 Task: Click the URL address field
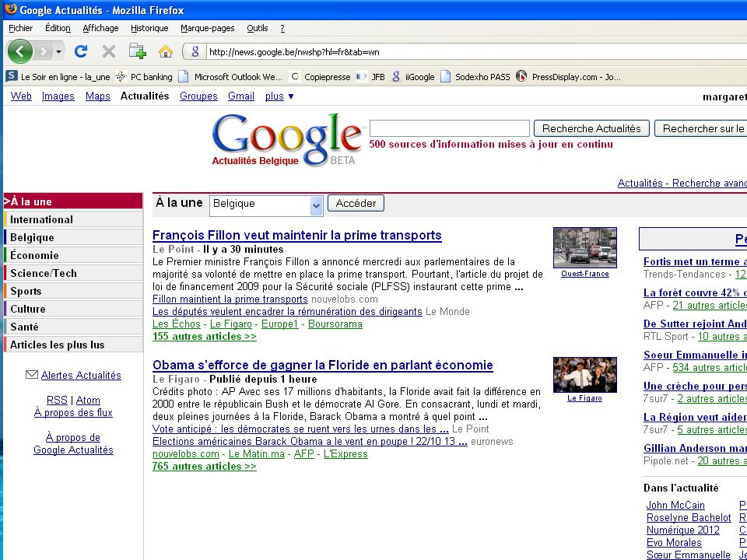click(x=476, y=52)
